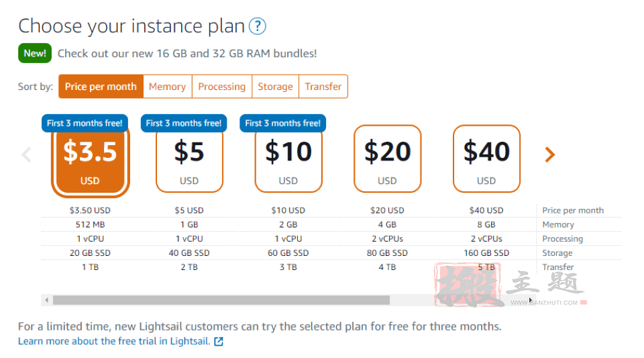Sort plans by Price per month

point(101,87)
